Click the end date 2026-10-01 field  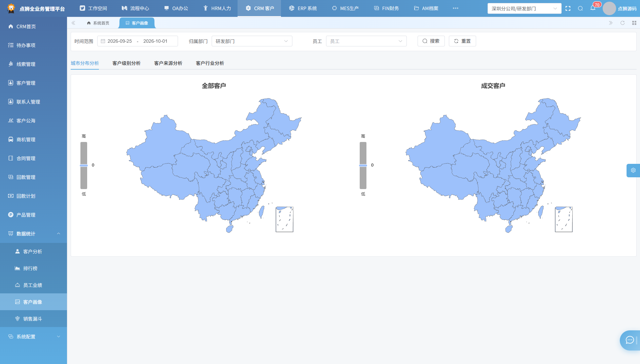[x=155, y=41]
